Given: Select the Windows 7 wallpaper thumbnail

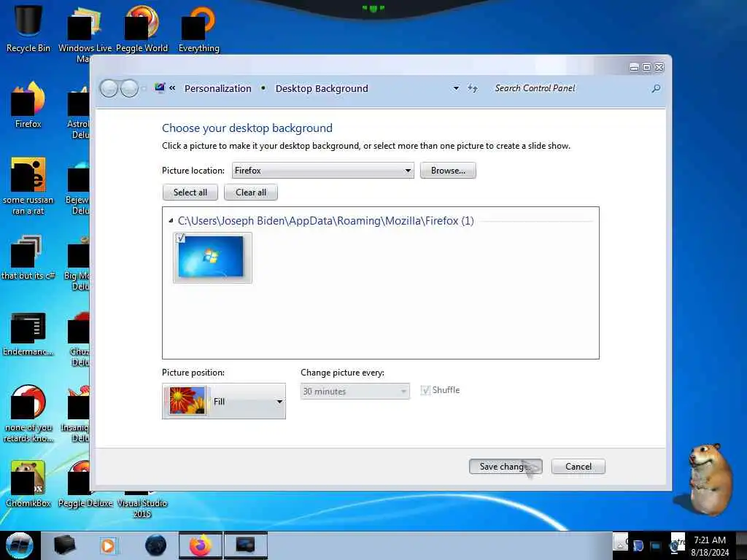Looking at the screenshot, I should 212,257.
